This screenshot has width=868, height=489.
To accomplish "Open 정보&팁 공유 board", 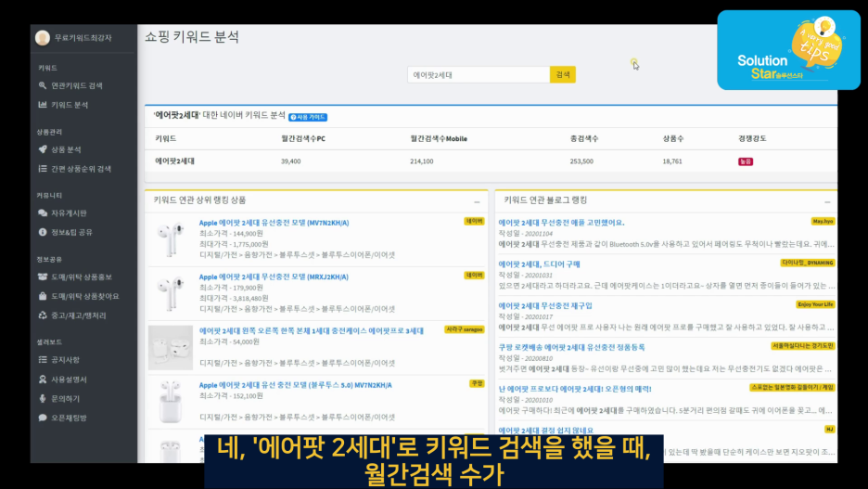I will [72, 232].
